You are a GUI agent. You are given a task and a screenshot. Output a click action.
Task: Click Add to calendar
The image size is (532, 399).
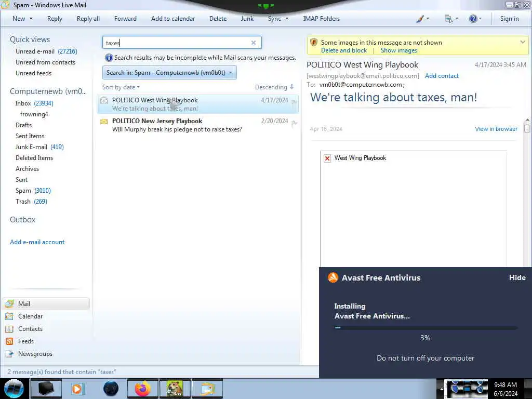pos(173,19)
